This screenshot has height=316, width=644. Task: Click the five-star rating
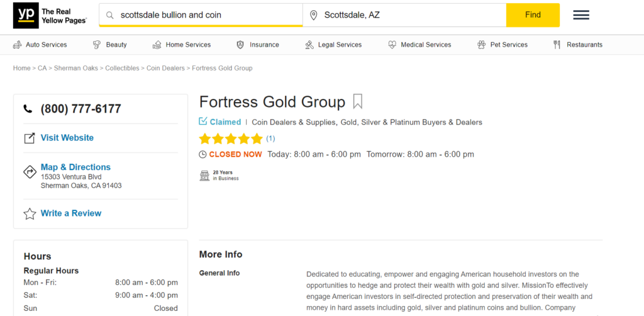(231, 139)
